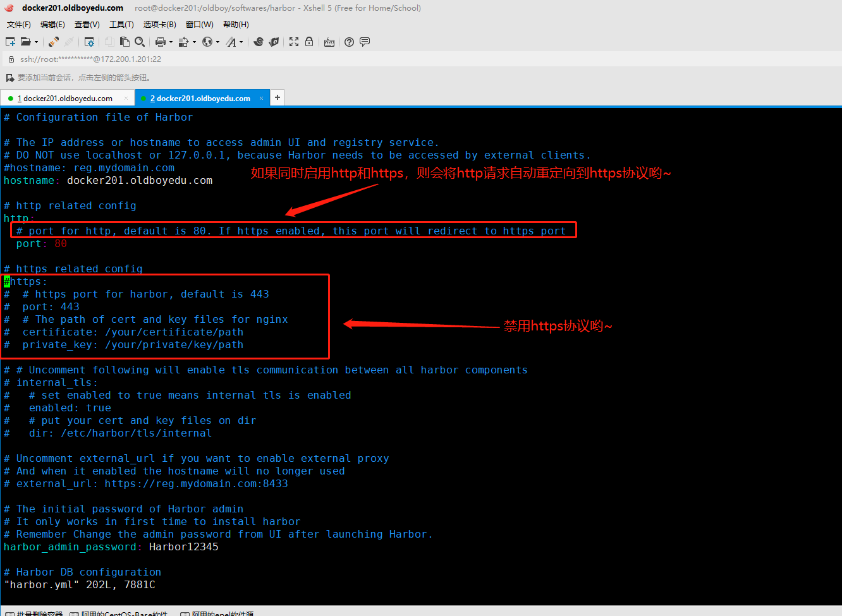The height and width of the screenshot is (616, 842).
Task: Expand the print icon dropdown arrow
Action: click(x=171, y=42)
